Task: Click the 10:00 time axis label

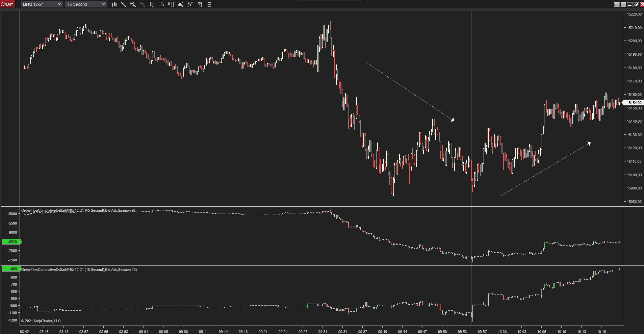Action: point(502,332)
